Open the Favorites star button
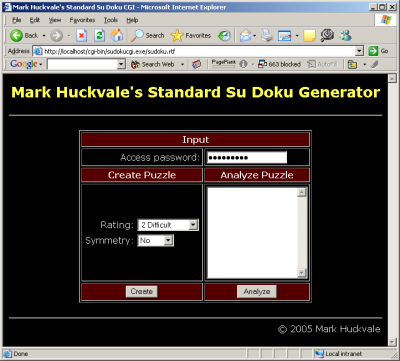Viewport: 400px width, 361px height. click(x=191, y=35)
